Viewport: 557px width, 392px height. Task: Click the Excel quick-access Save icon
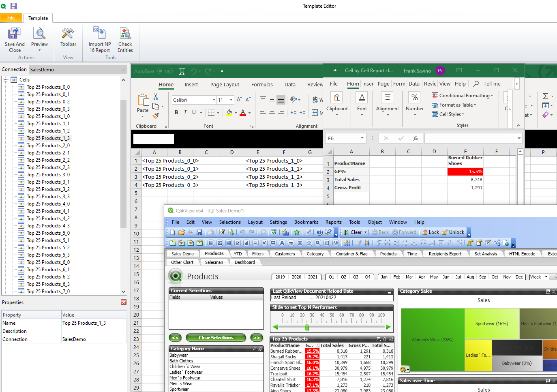point(182,71)
